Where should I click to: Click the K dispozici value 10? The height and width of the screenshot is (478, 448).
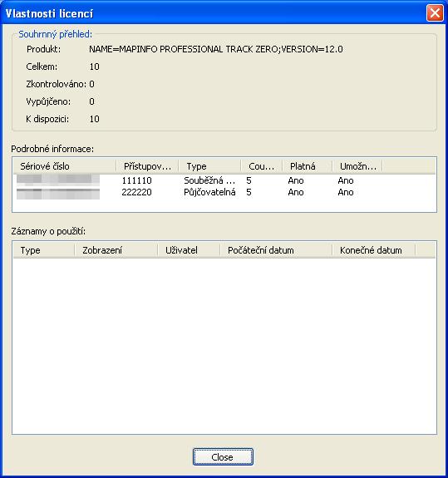pyautogui.click(x=94, y=119)
